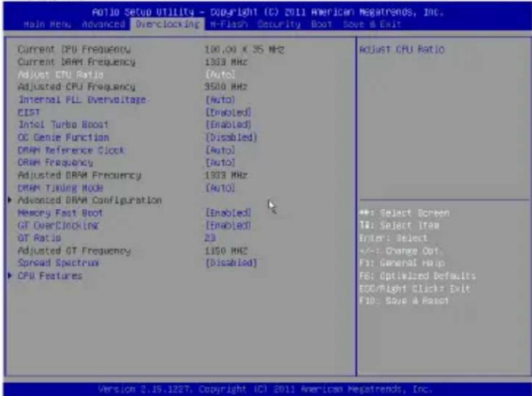
Task: Click the Select Item key hint
Action: coord(400,225)
